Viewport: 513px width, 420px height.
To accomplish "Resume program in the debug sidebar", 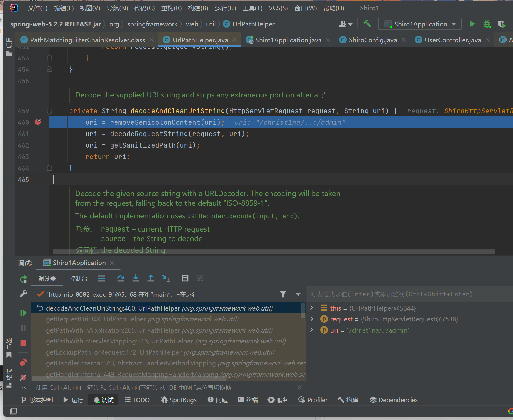I will [x=23, y=313].
